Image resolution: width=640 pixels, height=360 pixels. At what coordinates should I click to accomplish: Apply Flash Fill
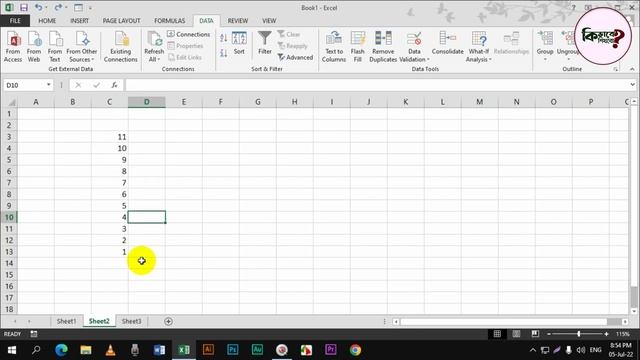tap(358, 47)
